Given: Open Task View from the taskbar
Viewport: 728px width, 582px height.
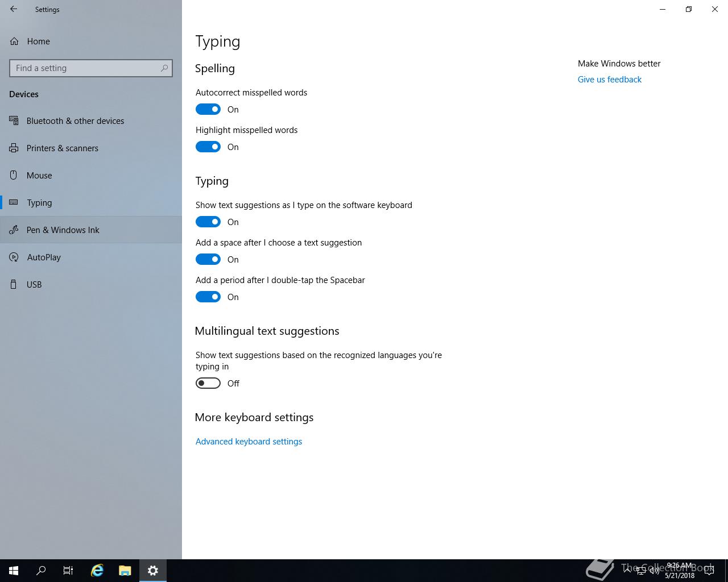Looking at the screenshot, I should point(68,571).
